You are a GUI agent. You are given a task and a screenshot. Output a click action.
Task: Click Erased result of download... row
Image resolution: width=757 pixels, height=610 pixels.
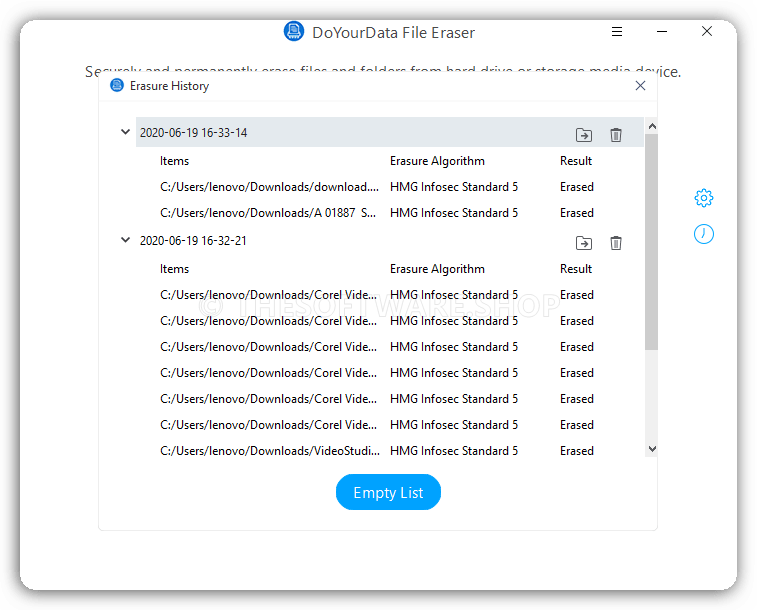[x=576, y=187]
